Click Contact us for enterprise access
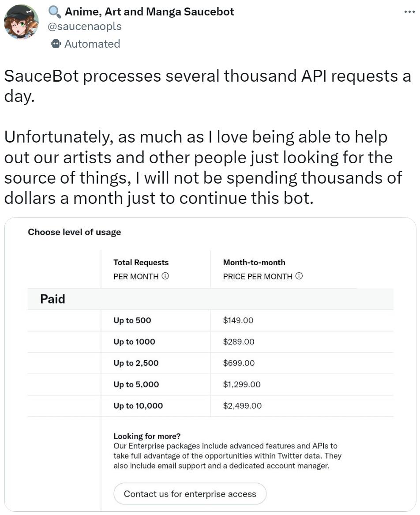The image size is (420, 515). pos(191,494)
